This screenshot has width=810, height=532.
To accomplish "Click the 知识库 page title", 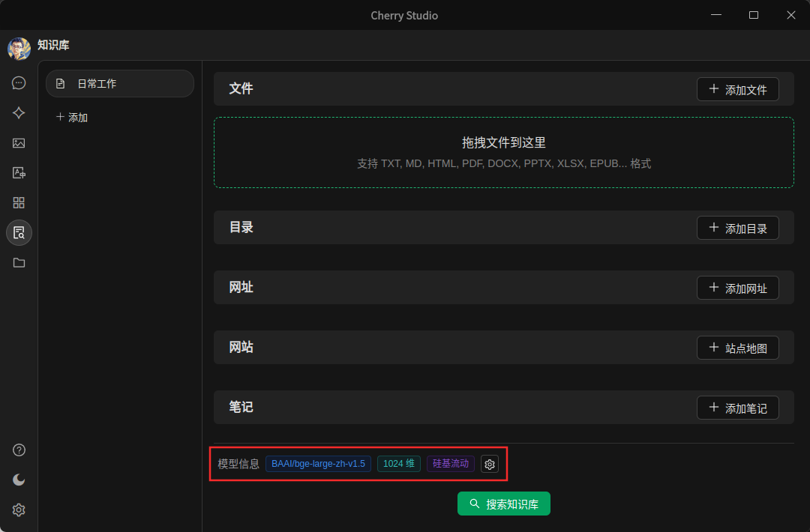I will coord(53,46).
